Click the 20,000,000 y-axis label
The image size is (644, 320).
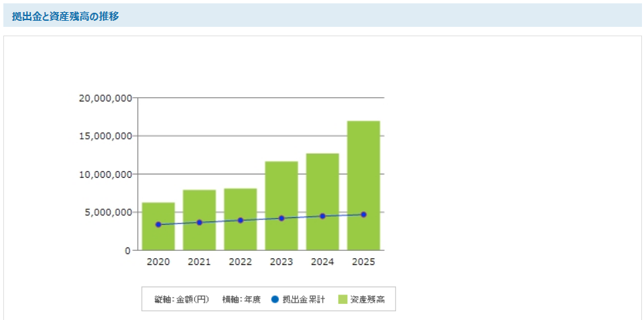105,98
